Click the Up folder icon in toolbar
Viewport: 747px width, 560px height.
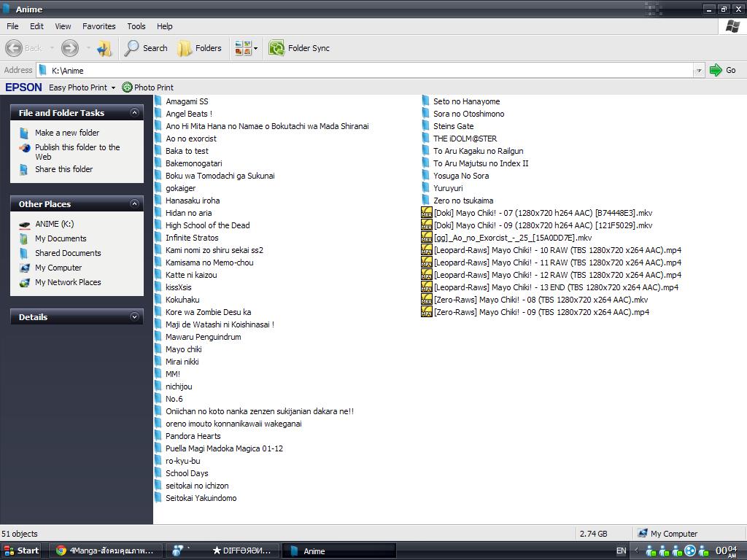[104, 48]
